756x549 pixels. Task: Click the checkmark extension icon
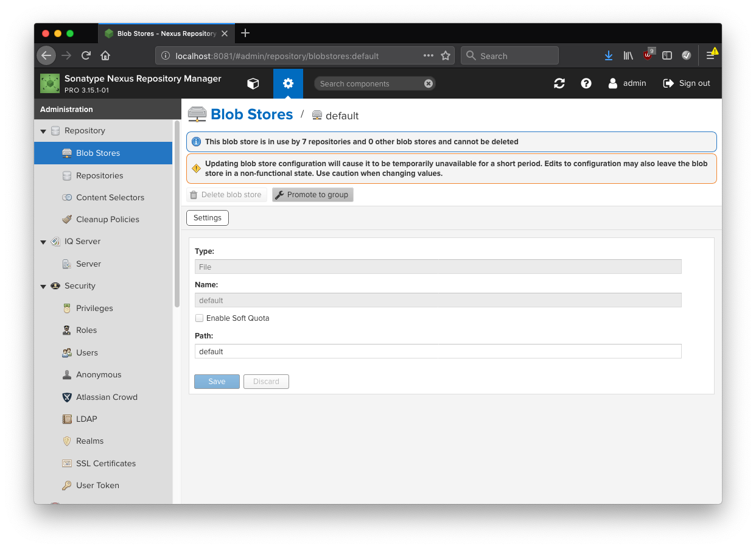[x=687, y=55]
